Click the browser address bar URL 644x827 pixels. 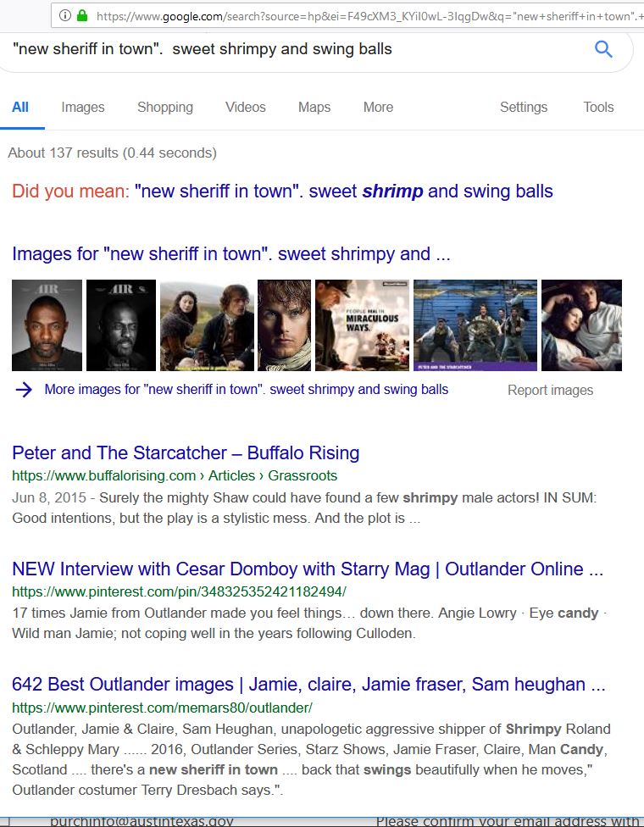pos(369,16)
